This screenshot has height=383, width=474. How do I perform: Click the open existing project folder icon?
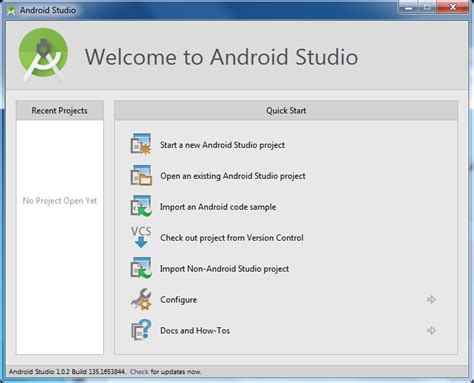(141, 175)
